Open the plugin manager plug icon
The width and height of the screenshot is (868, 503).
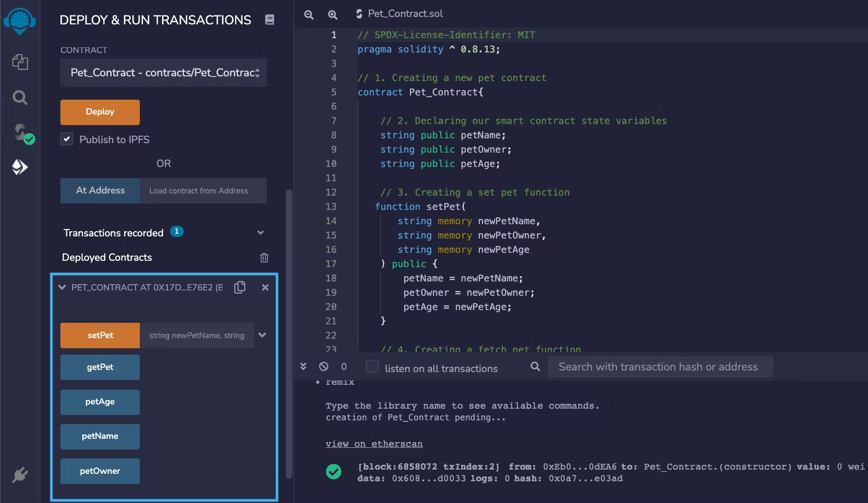click(20, 474)
